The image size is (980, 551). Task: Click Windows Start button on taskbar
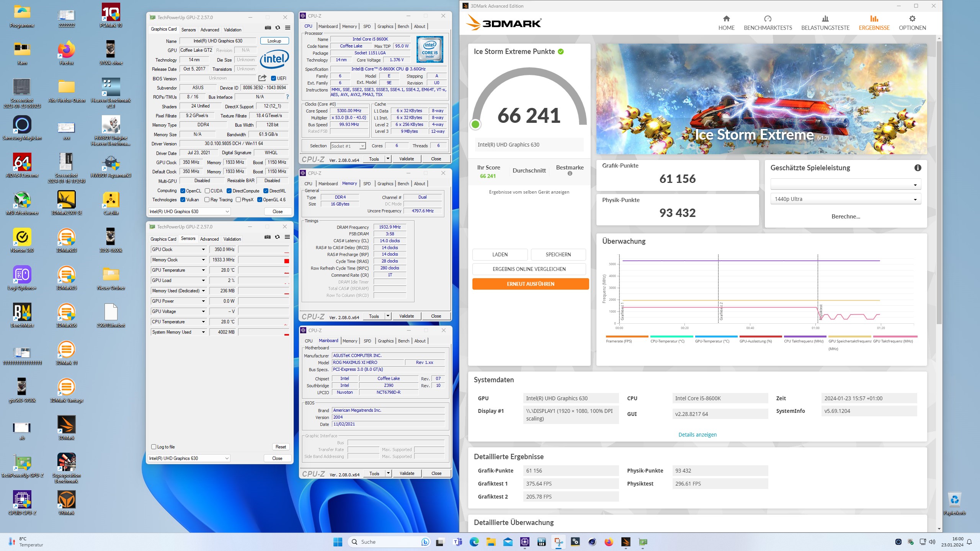(x=338, y=542)
